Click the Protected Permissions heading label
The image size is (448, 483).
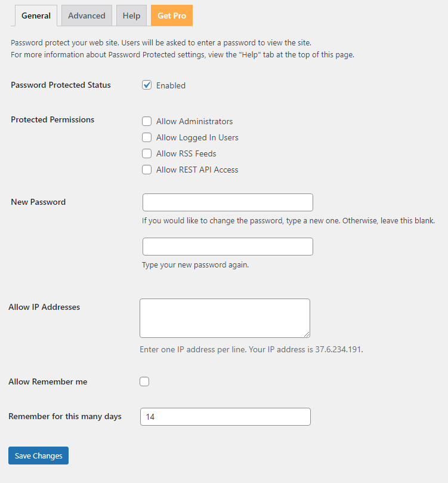52,119
